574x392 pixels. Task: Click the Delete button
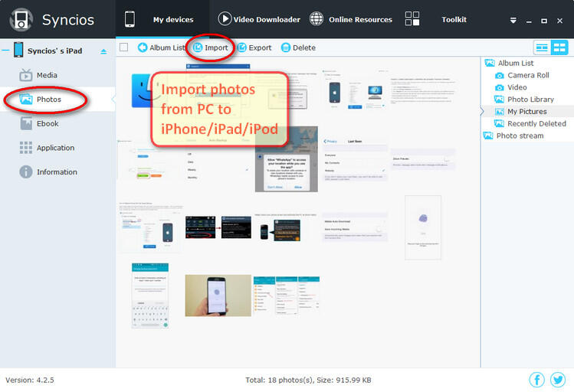(x=298, y=47)
